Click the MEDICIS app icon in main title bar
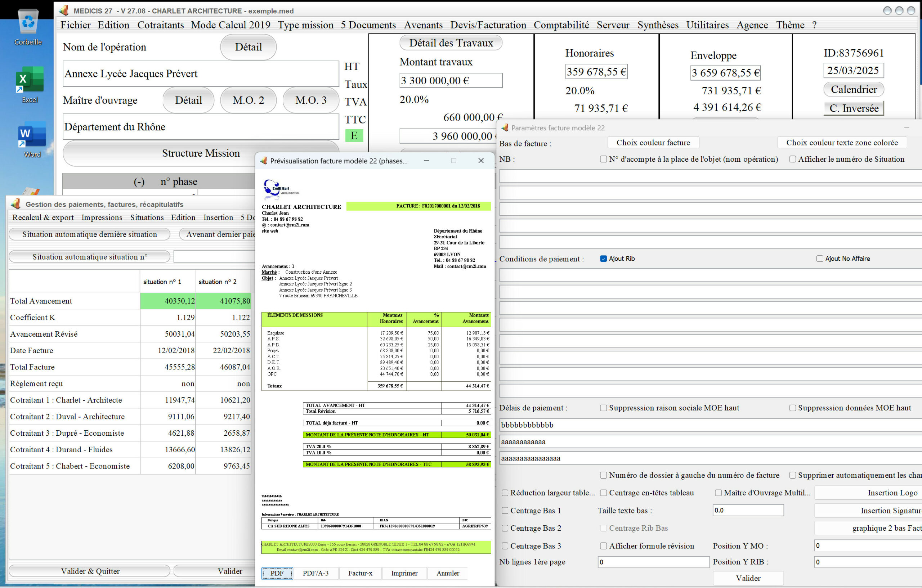 [64, 10]
